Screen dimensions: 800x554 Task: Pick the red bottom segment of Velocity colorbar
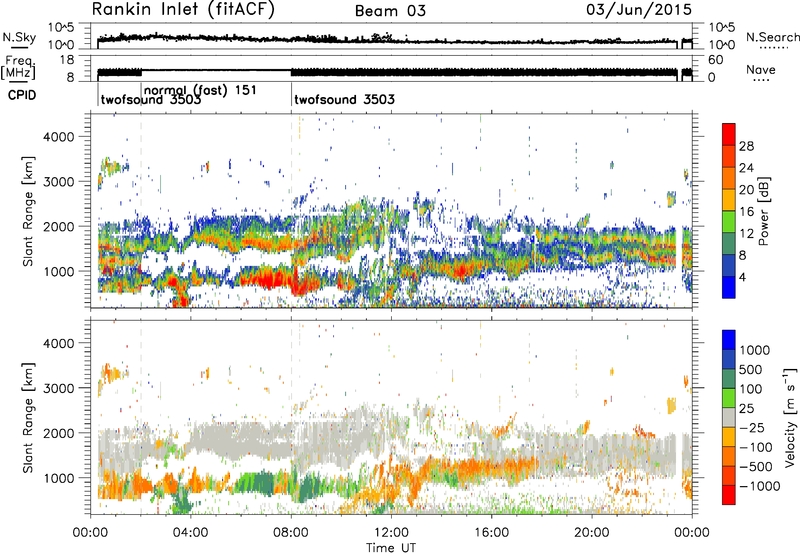click(x=729, y=495)
